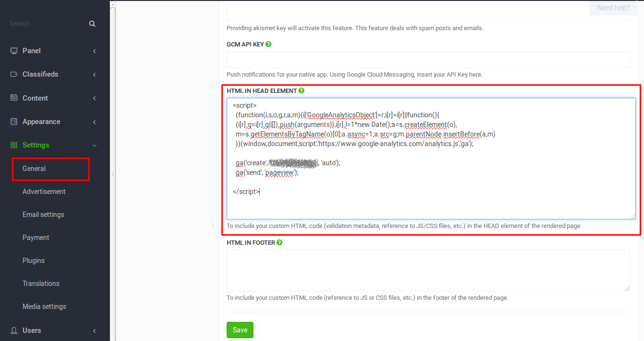This screenshot has height=341, width=644.
Task: Click the search magnifier icon in sidebar
Action: click(x=92, y=23)
